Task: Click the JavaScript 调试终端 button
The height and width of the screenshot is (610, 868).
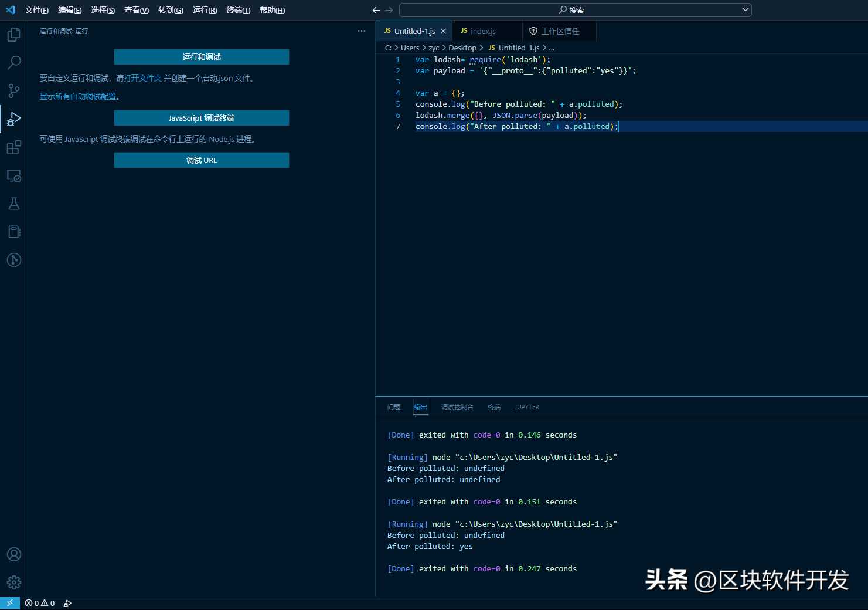Action: point(202,118)
